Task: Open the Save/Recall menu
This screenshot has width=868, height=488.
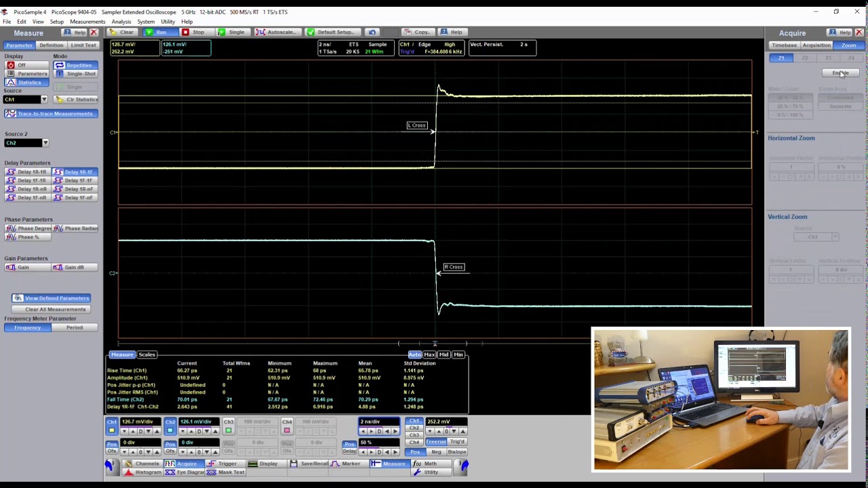Action: 309,464
